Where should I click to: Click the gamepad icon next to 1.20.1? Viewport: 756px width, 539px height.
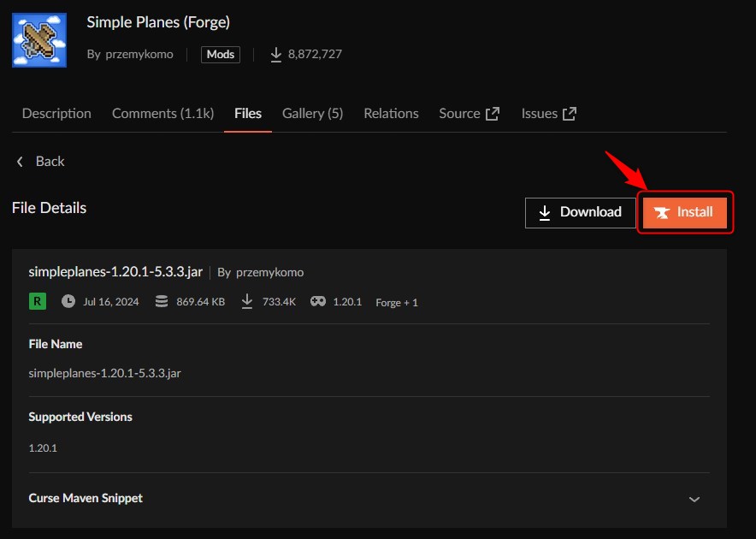318,301
